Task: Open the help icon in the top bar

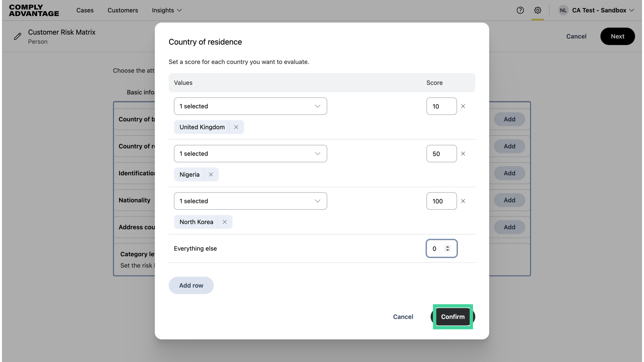Action: (x=520, y=10)
